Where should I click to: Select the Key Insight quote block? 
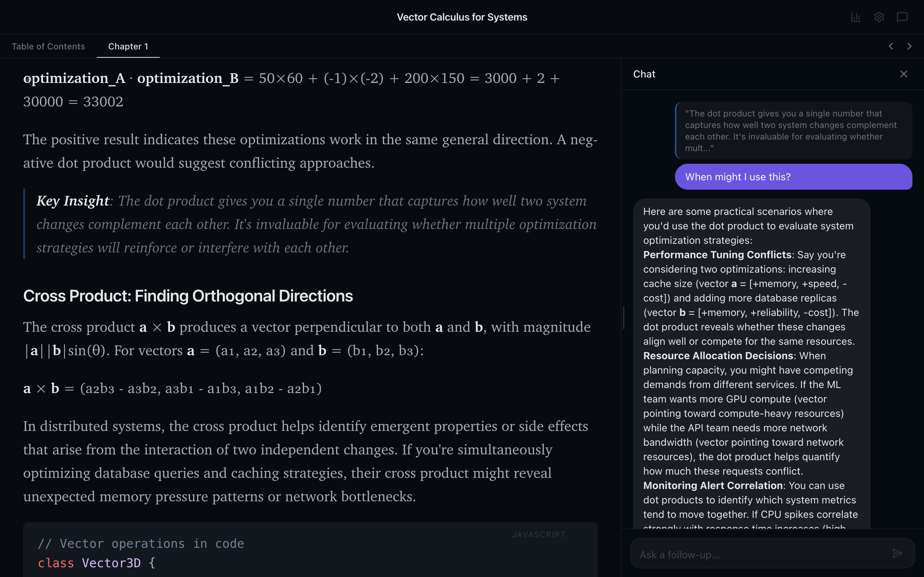click(309, 224)
